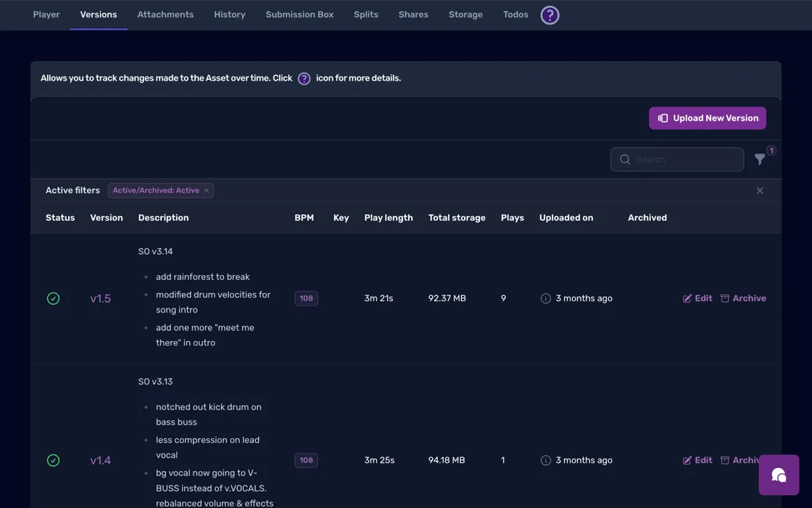Screen dimensions: 812x508
Task: Edit version v1.5
Action: (697, 298)
